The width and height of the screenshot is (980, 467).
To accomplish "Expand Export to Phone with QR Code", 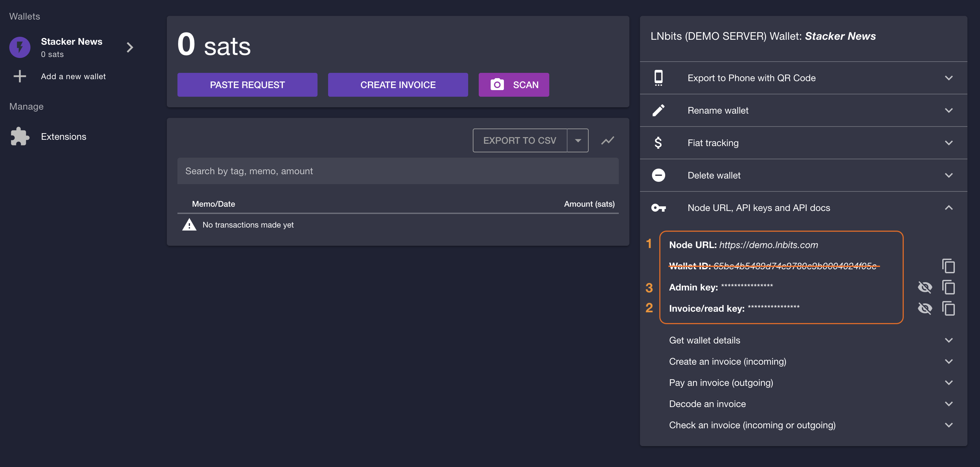I will [949, 78].
